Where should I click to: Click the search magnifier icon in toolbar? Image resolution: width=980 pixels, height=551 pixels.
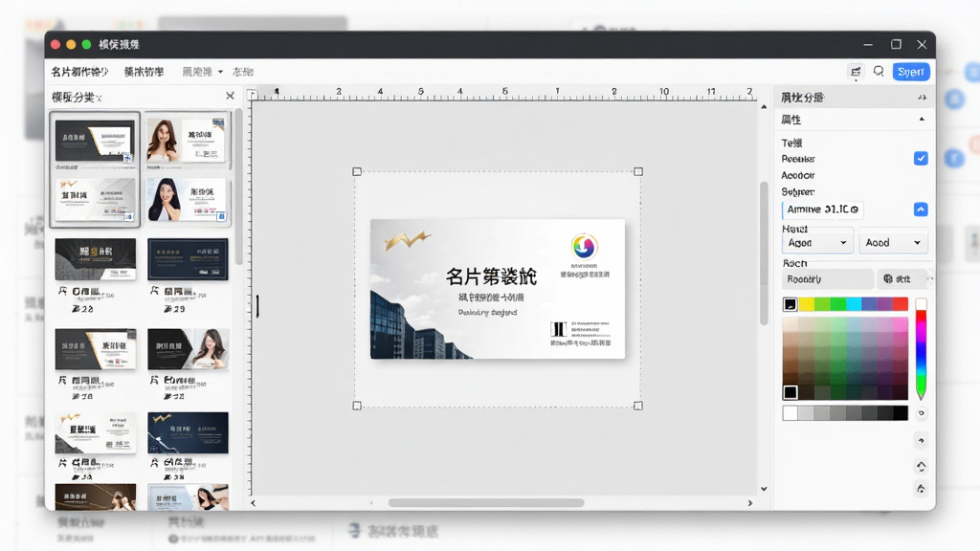coord(879,71)
